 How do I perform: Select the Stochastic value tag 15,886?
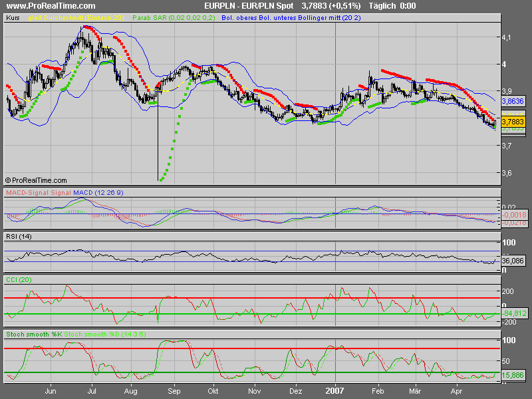[513, 376]
